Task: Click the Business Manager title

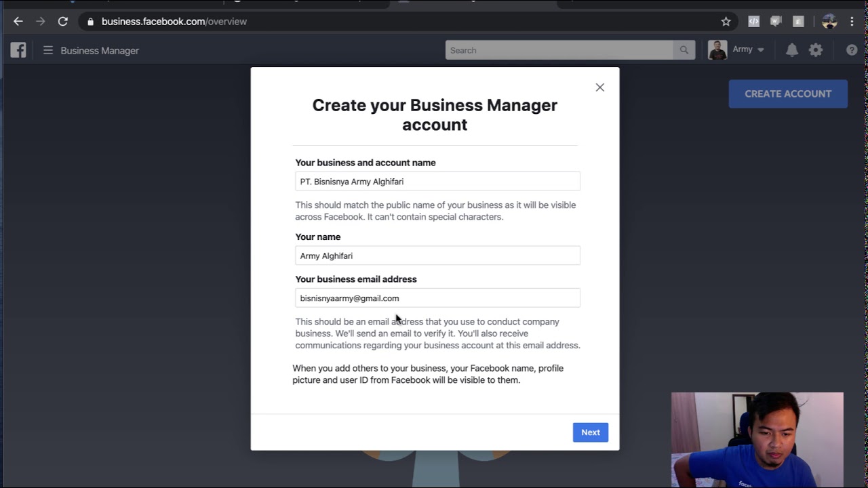Action: coord(100,51)
